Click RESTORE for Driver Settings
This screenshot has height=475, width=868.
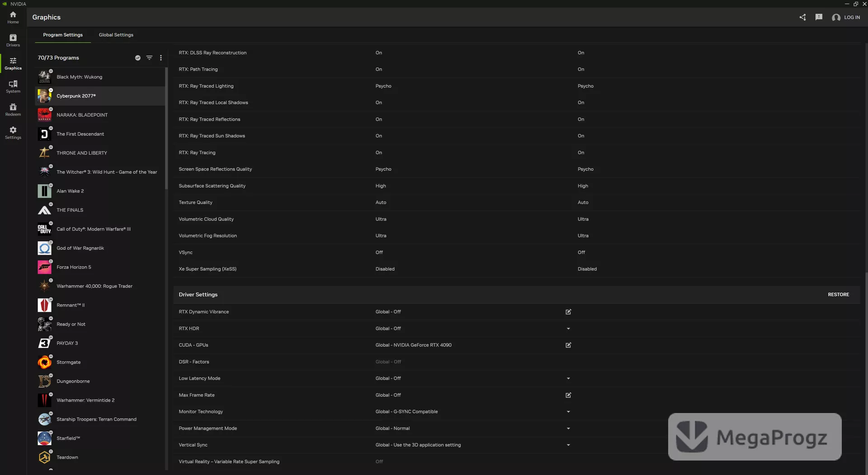point(838,294)
